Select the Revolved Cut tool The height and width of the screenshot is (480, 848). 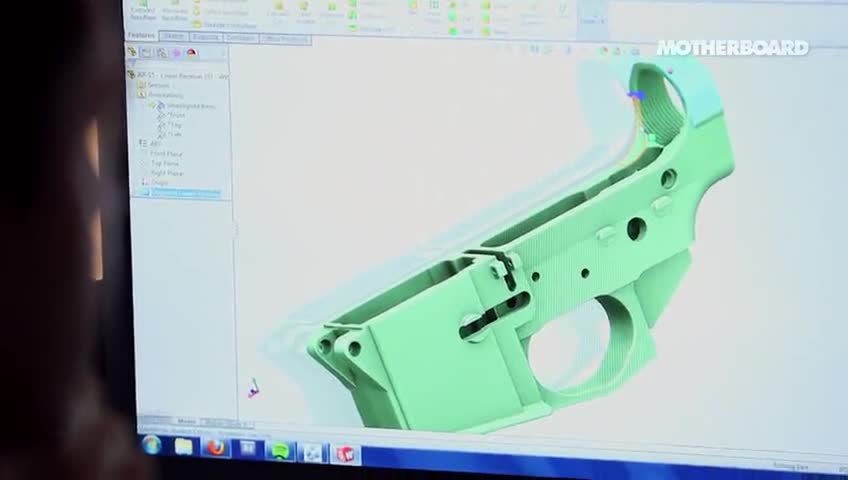pyautogui.click(x=332, y=14)
